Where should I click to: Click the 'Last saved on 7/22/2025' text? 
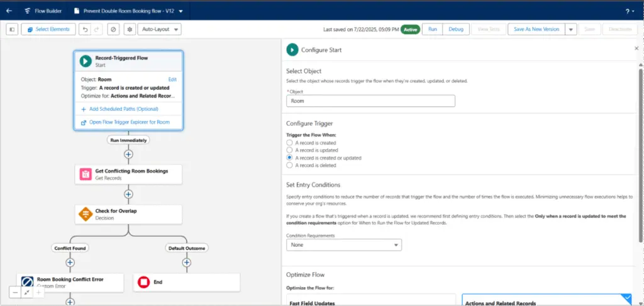(x=361, y=29)
